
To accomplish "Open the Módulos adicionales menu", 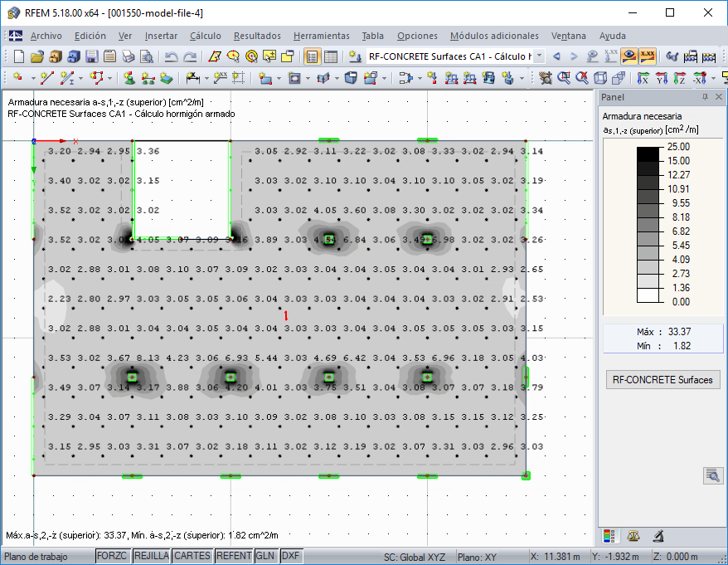I will 494,36.
